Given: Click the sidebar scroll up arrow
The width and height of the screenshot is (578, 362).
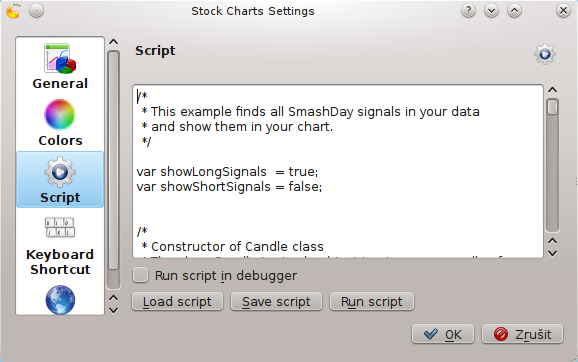Looking at the screenshot, I should tap(114, 42).
